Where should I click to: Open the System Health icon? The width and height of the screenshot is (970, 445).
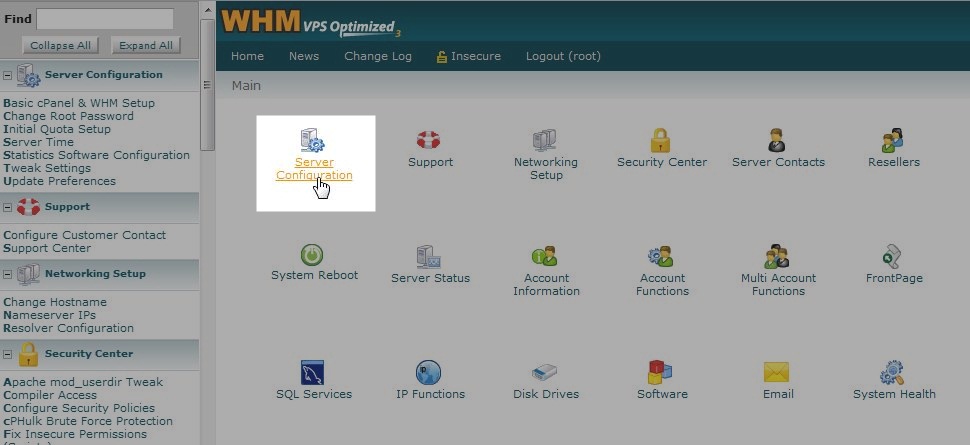pyautogui.click(x=892, y=372)
